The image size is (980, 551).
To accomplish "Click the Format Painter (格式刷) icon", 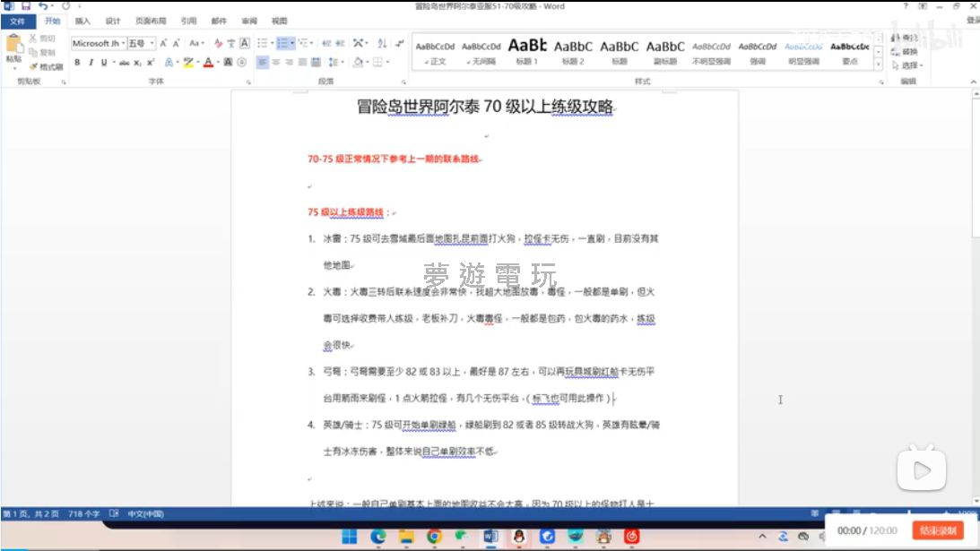I will (33, 66).
